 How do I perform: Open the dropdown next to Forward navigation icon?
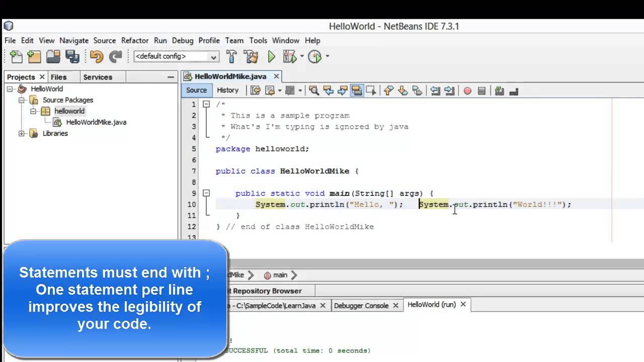tap(300, 90)
